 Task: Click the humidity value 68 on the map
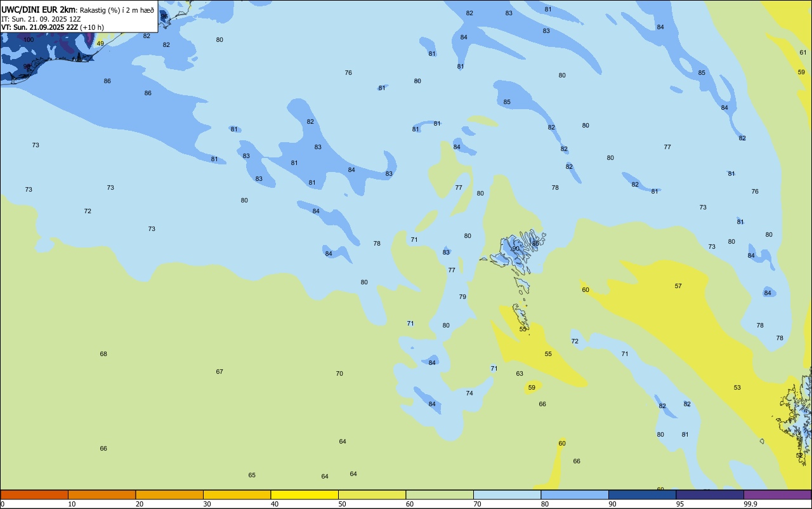point(103,354)
